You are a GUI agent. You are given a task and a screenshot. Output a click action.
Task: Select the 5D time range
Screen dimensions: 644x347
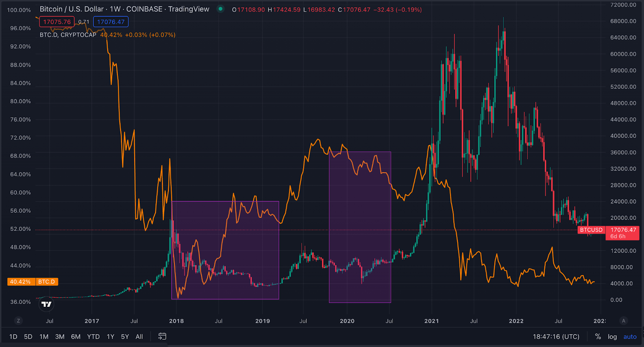tap(28, 337)
